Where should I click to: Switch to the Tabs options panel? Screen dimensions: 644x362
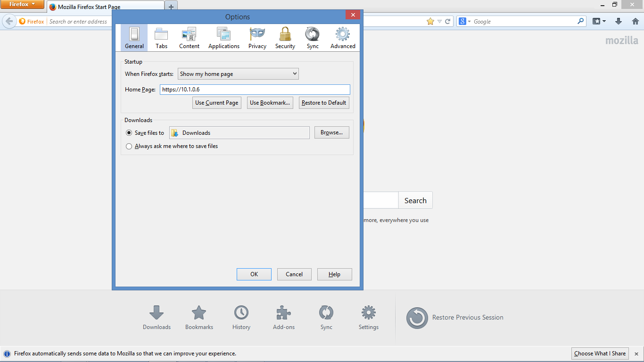[161, 38]
